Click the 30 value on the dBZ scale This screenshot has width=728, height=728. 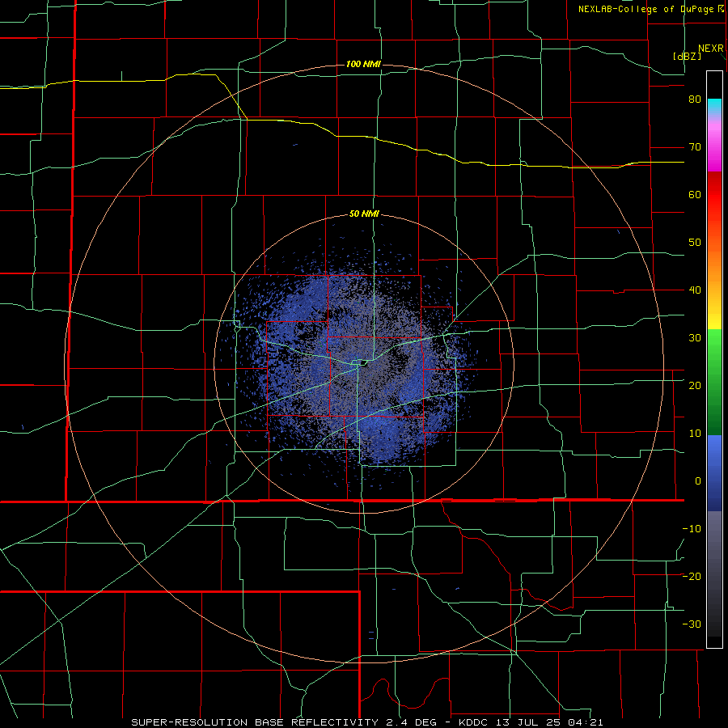(x=695, y=338)
